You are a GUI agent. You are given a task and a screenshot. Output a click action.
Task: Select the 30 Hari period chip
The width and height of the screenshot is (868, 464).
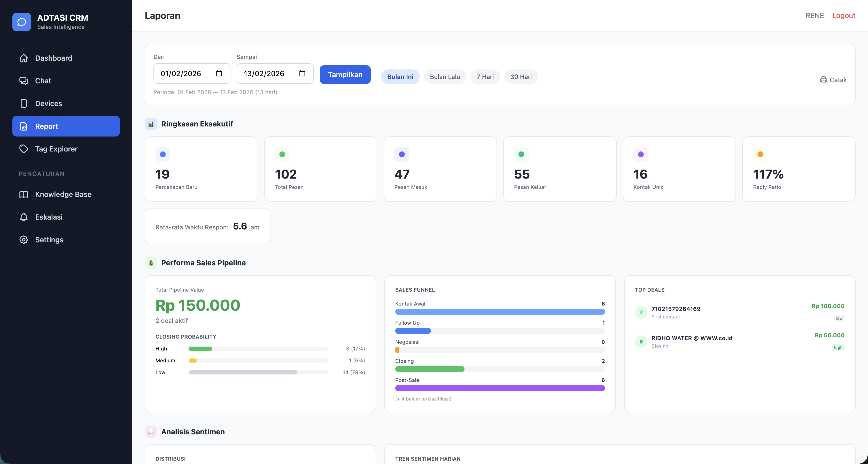pyautogui.click(x=521, y=77)
